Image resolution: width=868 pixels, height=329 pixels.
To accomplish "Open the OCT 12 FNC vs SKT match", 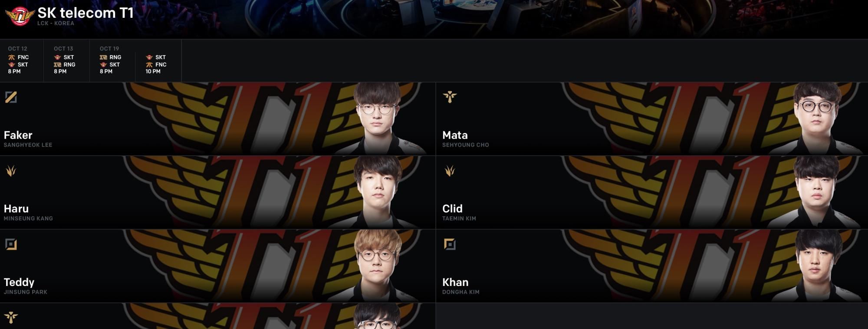I will tap(22, 61).
